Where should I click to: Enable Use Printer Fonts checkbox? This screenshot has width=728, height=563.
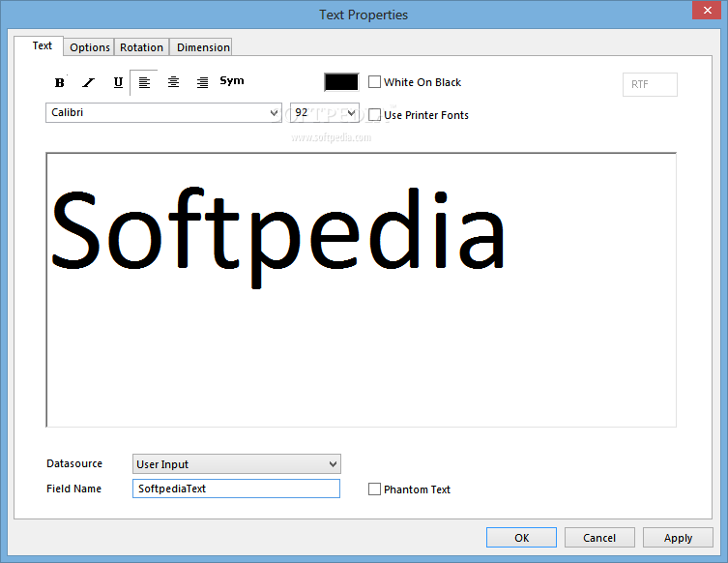(374, 114)
